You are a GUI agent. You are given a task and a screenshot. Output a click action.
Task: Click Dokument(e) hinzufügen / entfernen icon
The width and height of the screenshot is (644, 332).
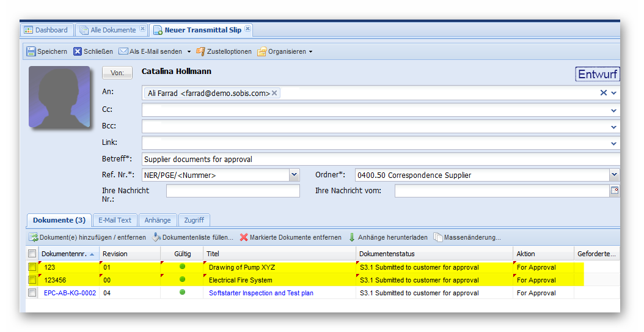tap(34, 237)
